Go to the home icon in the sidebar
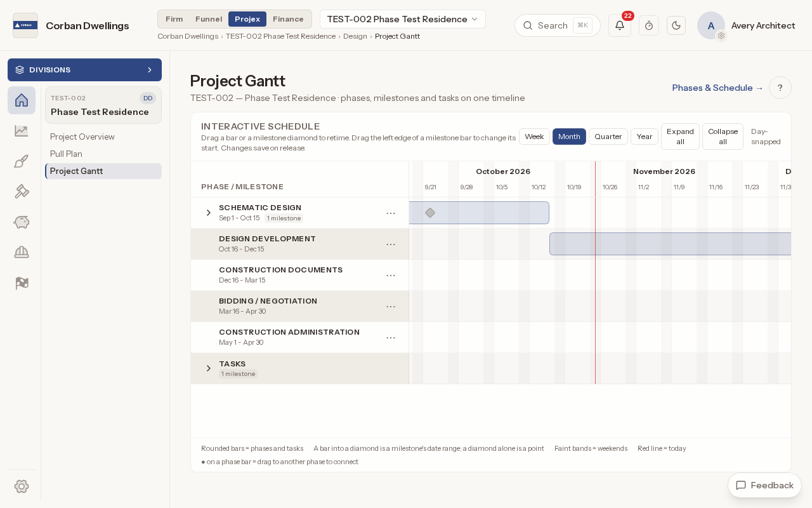812x508 pixels. [x=22, y=100]
